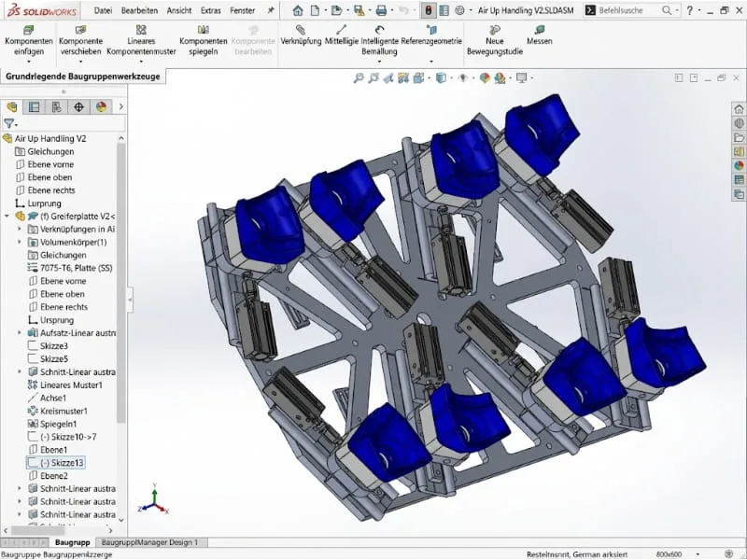Select Spiegeln1 feature in the tree
The image size is (747, 560).
point(52,424)
